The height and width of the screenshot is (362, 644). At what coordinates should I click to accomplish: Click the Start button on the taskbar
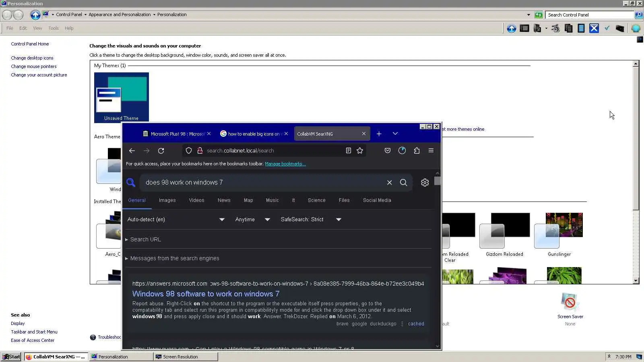(11, 357)
